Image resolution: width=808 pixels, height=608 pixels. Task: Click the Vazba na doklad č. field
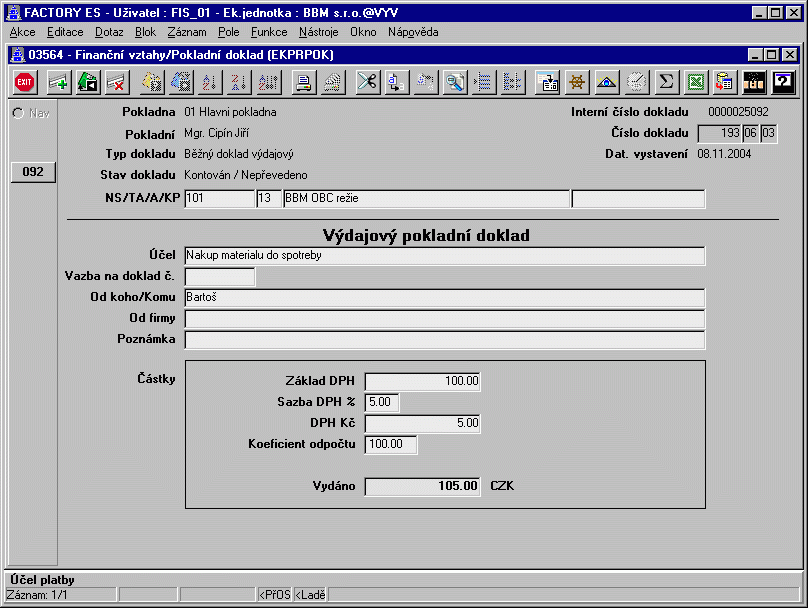click(x=220, y=277)
